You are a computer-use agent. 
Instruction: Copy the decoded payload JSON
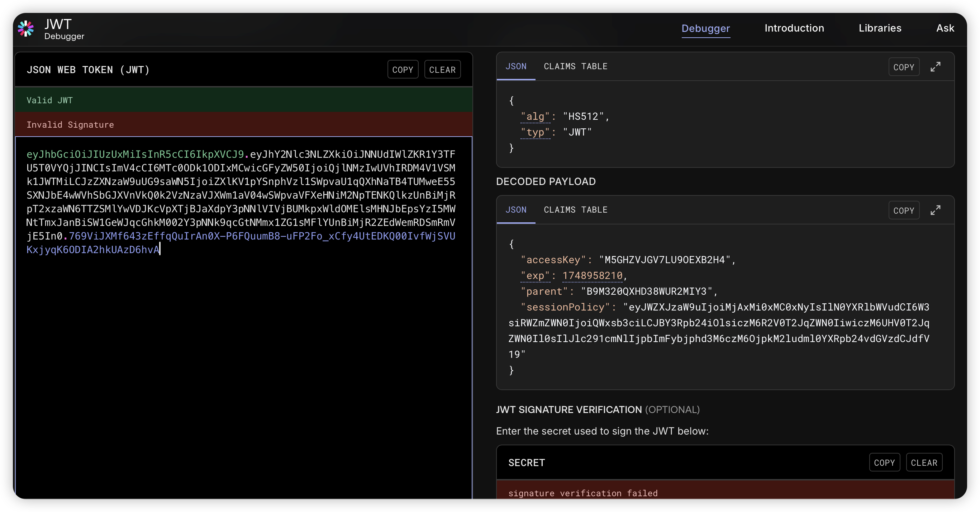point(904,210)
